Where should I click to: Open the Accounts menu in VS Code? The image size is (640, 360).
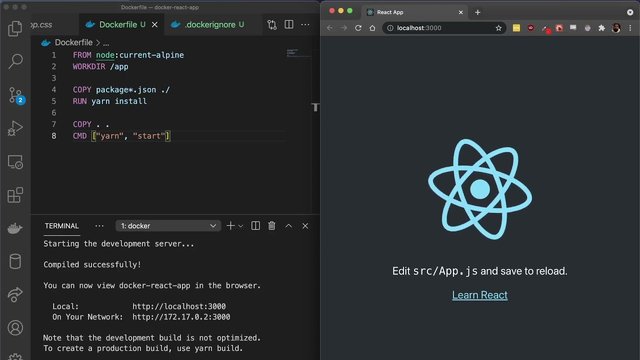click(x=15, y=328)
